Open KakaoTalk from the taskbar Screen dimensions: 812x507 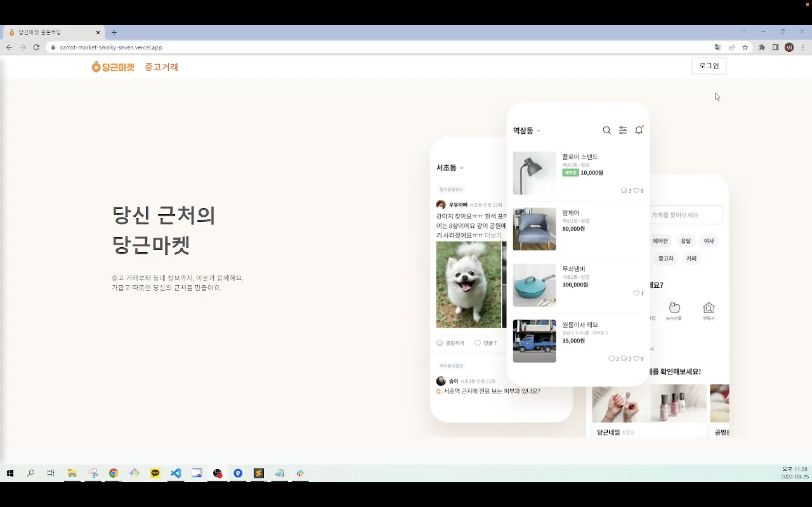point(155,473)
